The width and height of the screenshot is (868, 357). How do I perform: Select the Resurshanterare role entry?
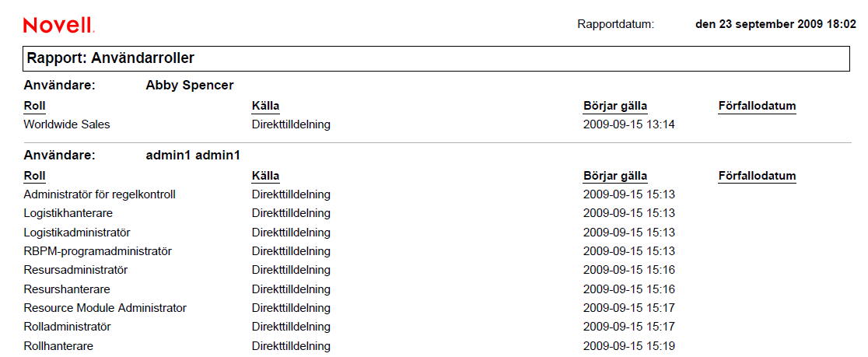click(68, 289)
